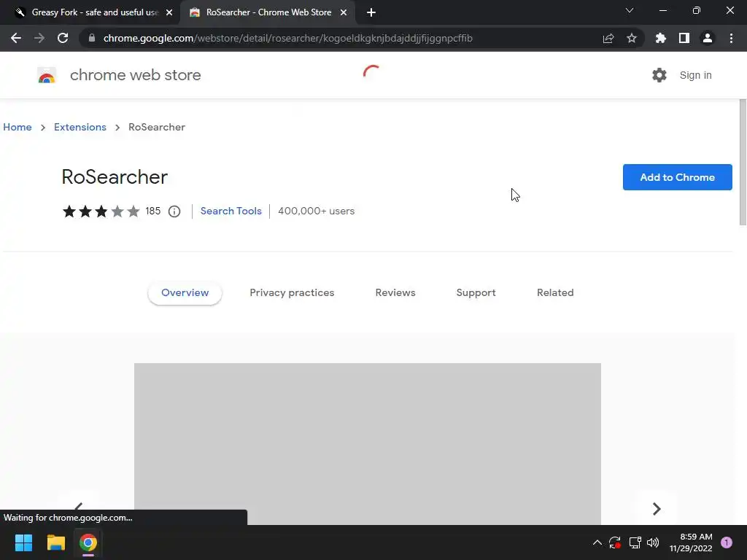Screen dimensions: 747x560
Task: Open the Support tab
Action: [476, 293]
